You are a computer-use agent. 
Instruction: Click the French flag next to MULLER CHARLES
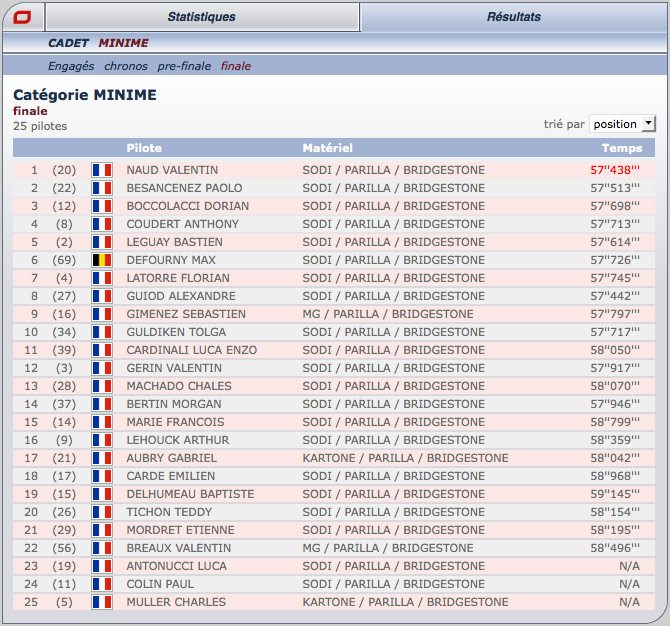[x=102, y=602]
